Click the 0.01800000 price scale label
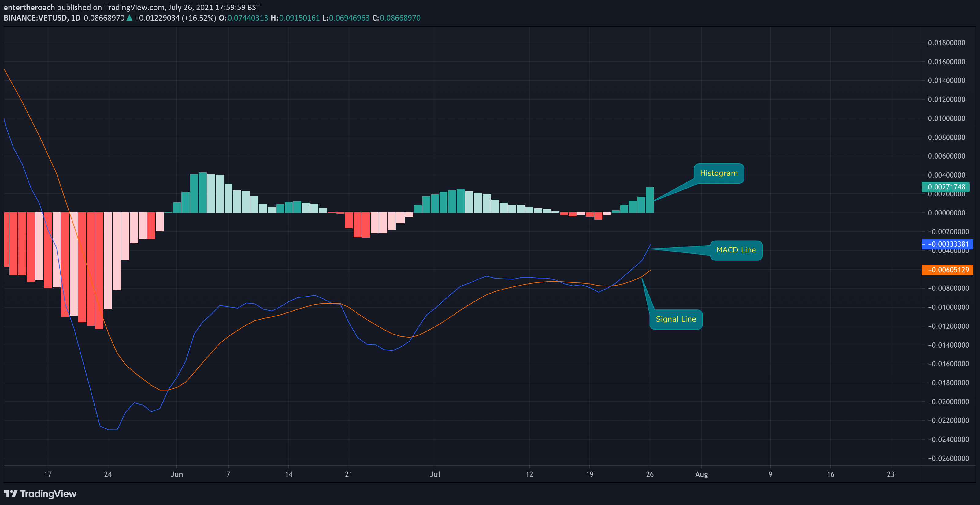Screen dimensions: 980x505 947,43
